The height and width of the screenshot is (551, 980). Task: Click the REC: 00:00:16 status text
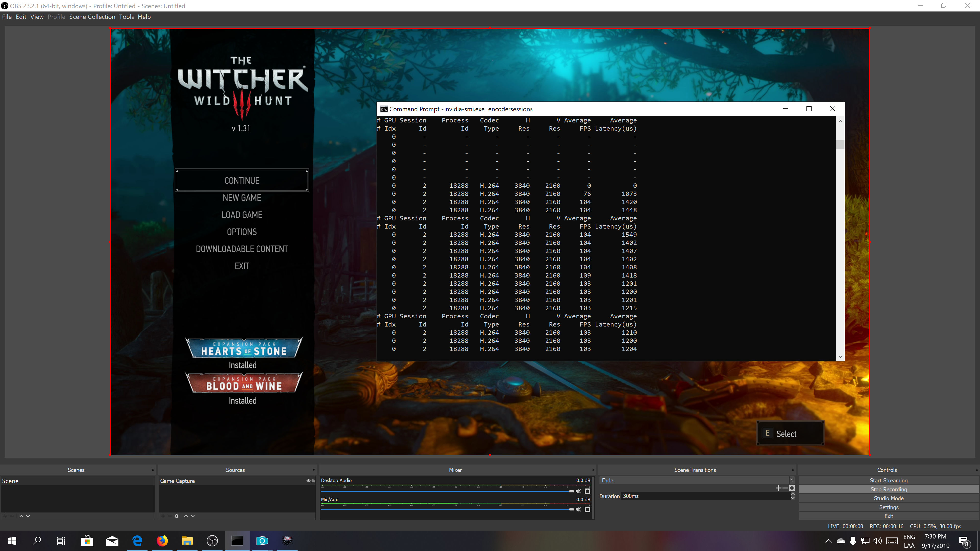click(886, 526)
